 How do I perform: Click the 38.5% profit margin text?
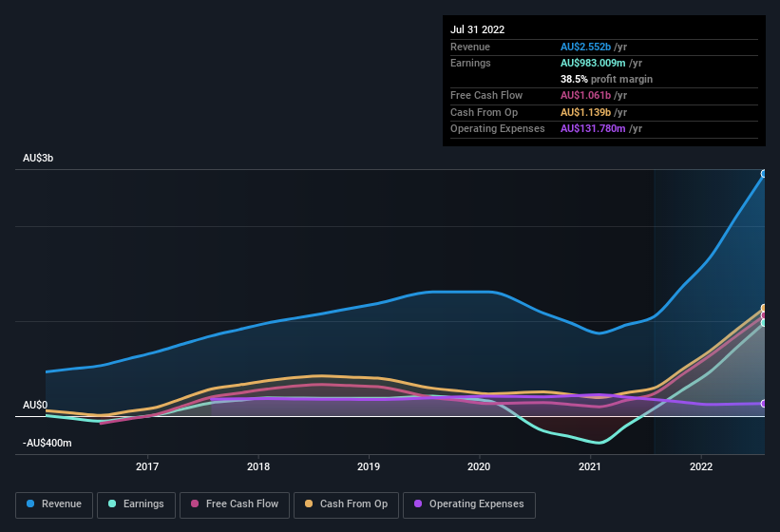(x=606, y=79)
